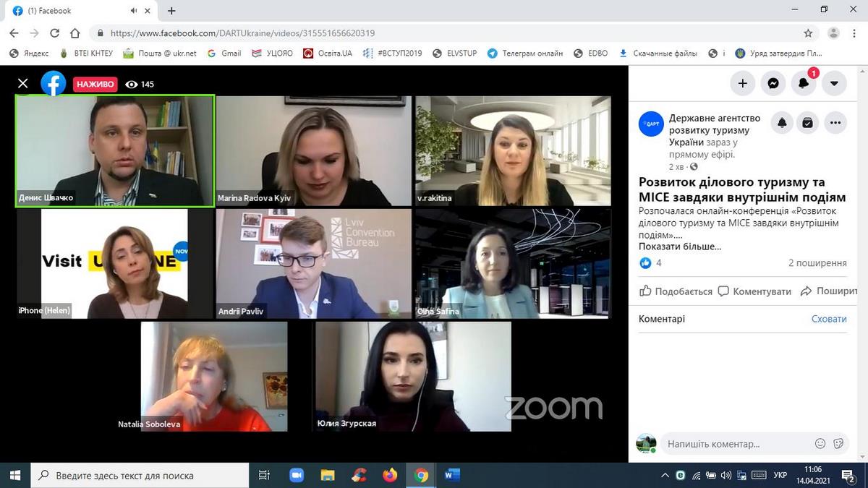
Task: Open the post's three-dot options menu
Action: coord(835,123)
